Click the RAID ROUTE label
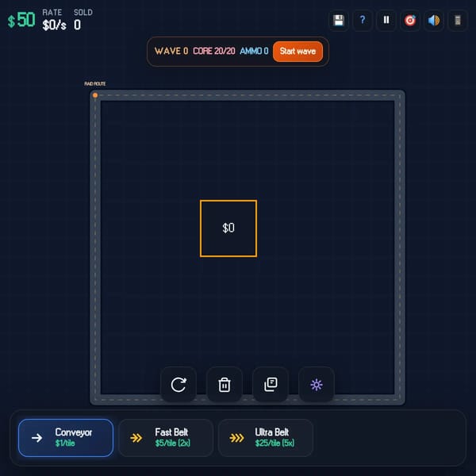 (95, 84)
